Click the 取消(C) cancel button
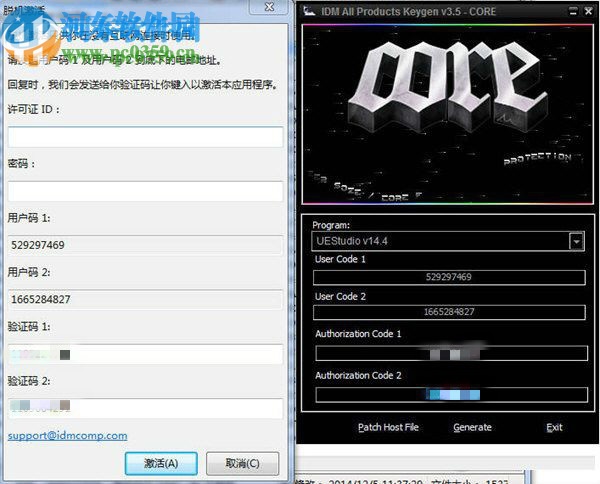 point(242,463)
